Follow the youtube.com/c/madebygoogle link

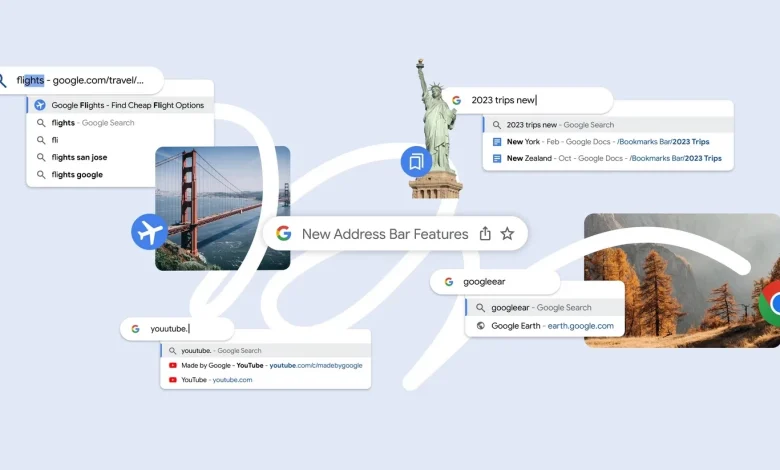(x=316, y=365)
